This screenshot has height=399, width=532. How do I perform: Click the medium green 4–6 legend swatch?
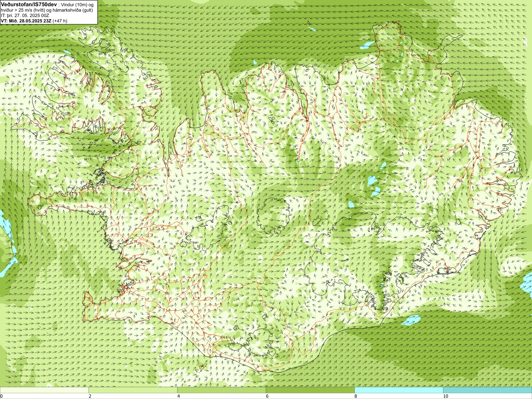click(x=222, y=390)
